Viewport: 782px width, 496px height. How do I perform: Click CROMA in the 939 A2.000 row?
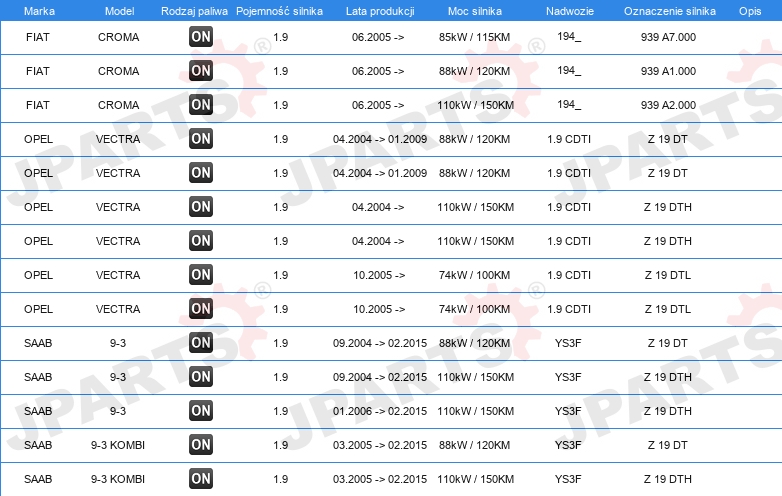click(119, 105)
